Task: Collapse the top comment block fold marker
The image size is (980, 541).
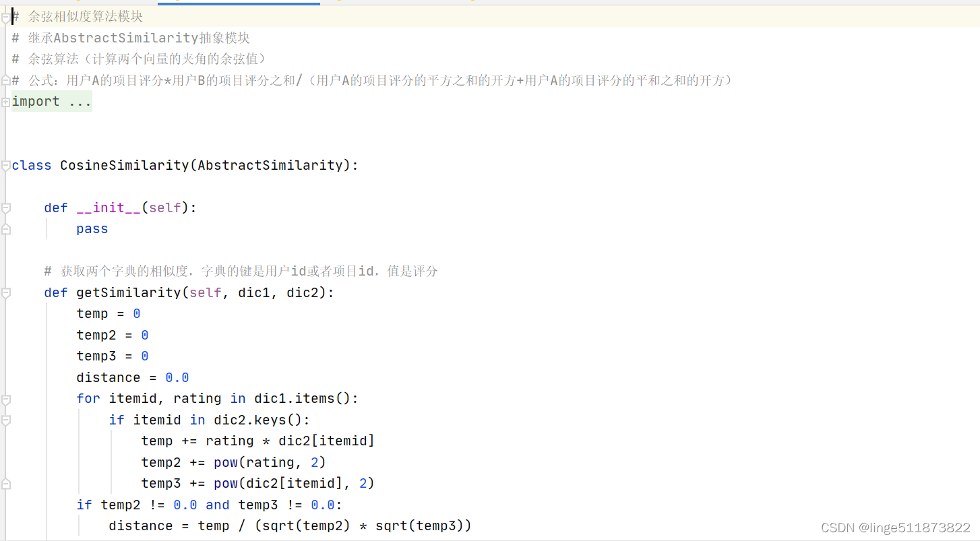Action: click(6, 18)
